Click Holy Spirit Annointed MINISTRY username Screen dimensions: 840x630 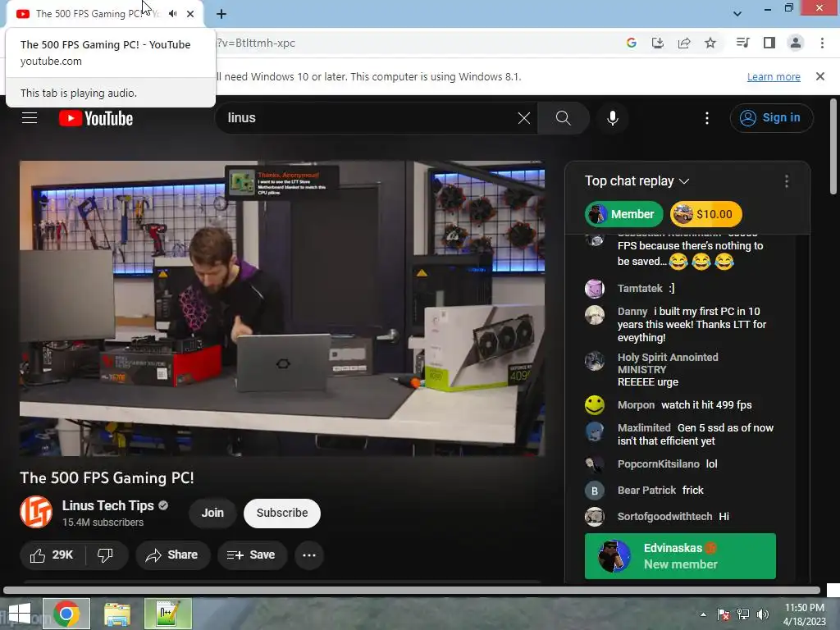tap(668, 363)
